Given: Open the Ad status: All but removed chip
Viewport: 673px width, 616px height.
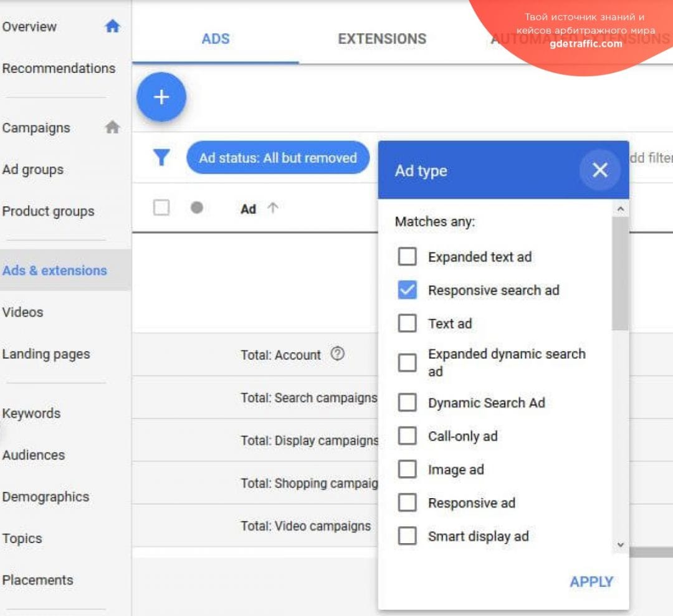Looking at the screenshot, I should [278, 158].
